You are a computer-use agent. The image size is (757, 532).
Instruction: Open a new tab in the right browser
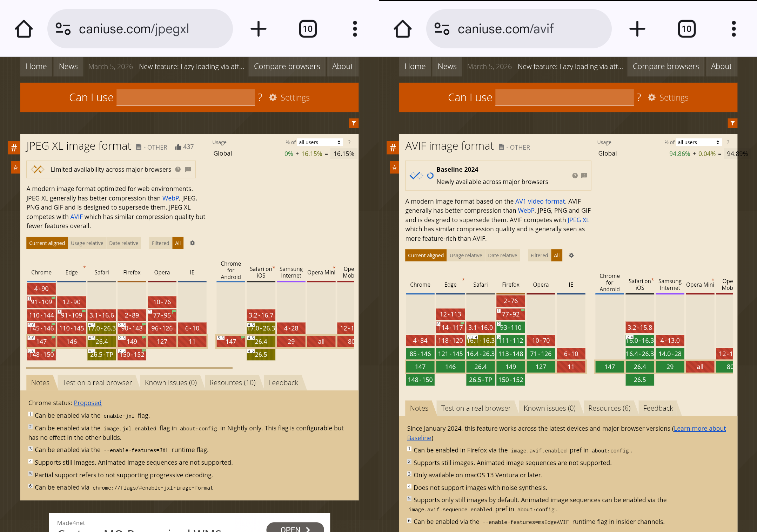637,29
